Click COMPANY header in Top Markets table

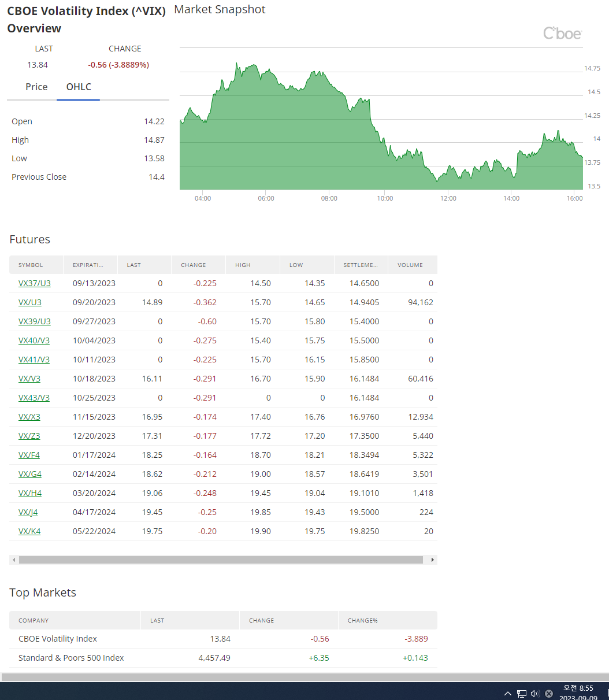75,620
